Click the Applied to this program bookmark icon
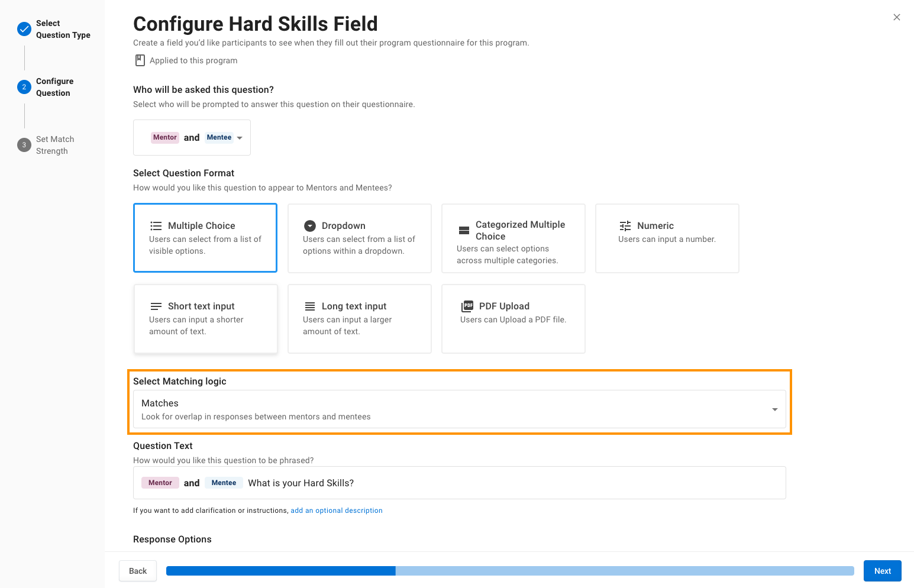Image resolution: width=914 pixels, height=588 pixels. click(140, 60)
